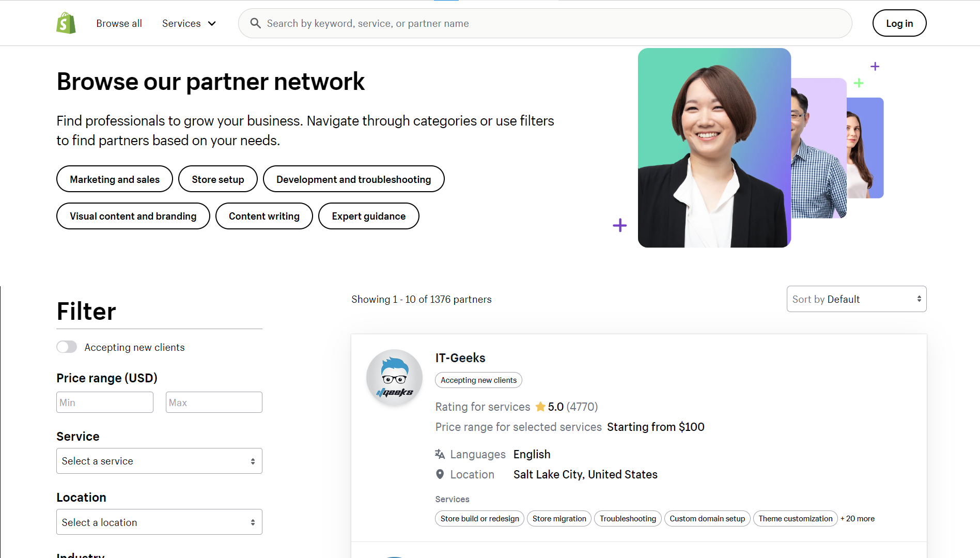Click 'Salt Lake City, United States' text
This screenshot has height=558, width=980.
coord(585,474)
